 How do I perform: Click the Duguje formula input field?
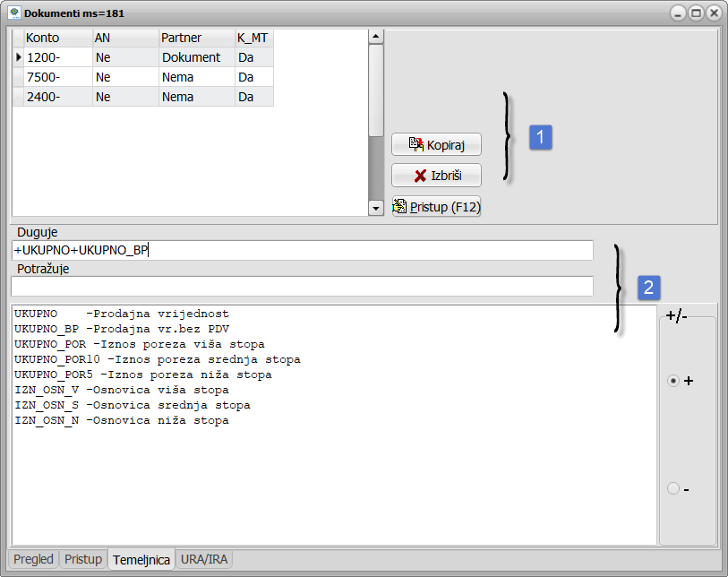tap(302, 250)
